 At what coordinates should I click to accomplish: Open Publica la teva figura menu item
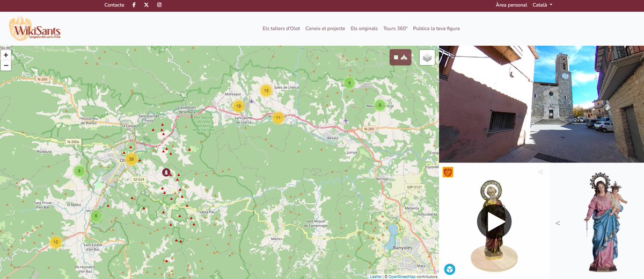click(x=436, y=28)
